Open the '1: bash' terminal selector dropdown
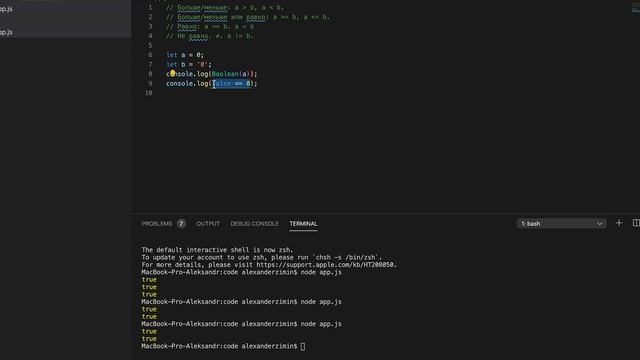Screen dimensions: 640x360 [561, 224]
